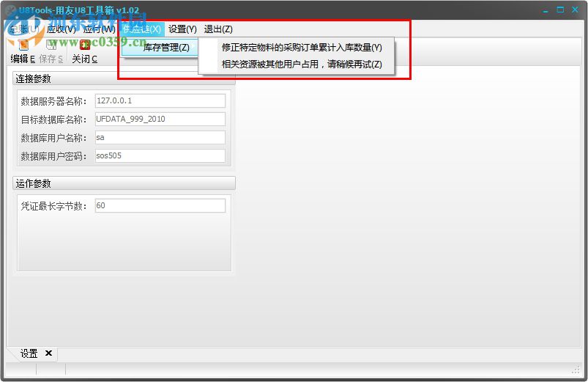Viewport: 588px width, 382px height.
Task: Click the 编辑 E edit toolbar icon
Action: coord(23,52)
